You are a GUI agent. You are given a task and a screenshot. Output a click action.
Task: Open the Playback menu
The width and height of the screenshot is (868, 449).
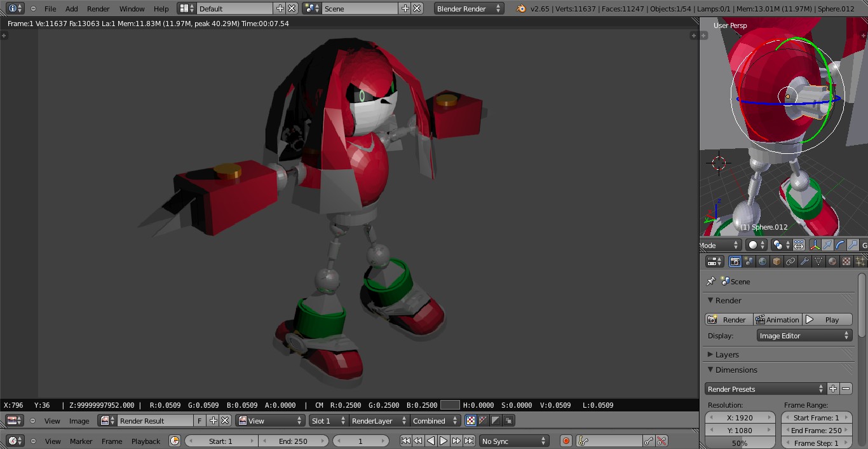tap(146, 441)
